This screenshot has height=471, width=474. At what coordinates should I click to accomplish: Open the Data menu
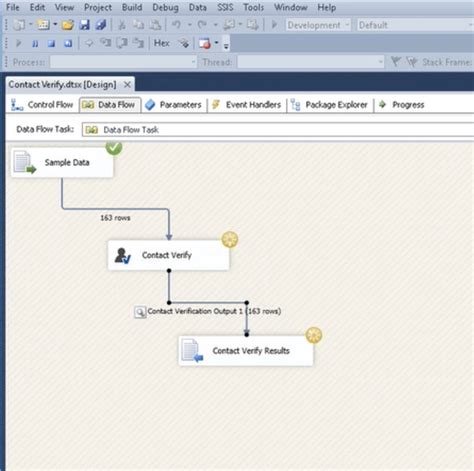(198, 7)
